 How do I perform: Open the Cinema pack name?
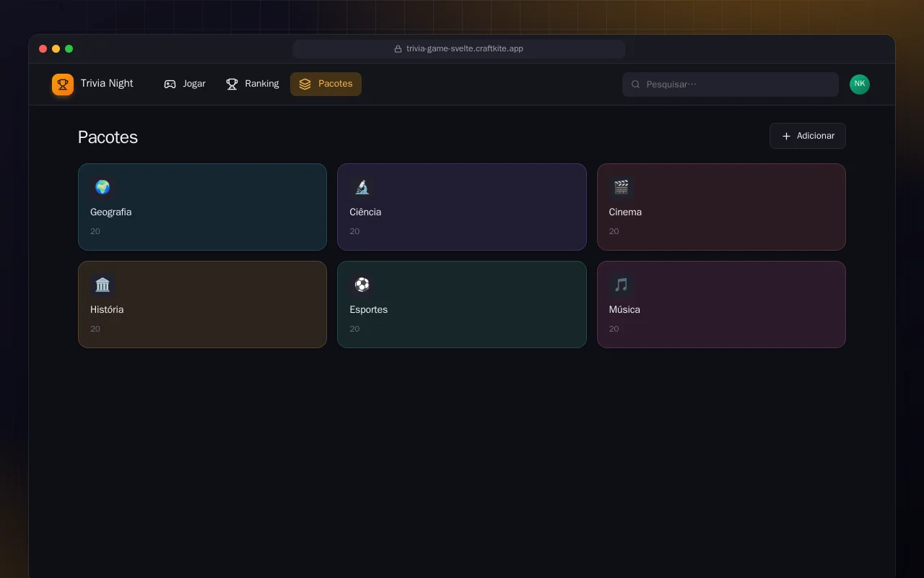click(x=625, y=212)
